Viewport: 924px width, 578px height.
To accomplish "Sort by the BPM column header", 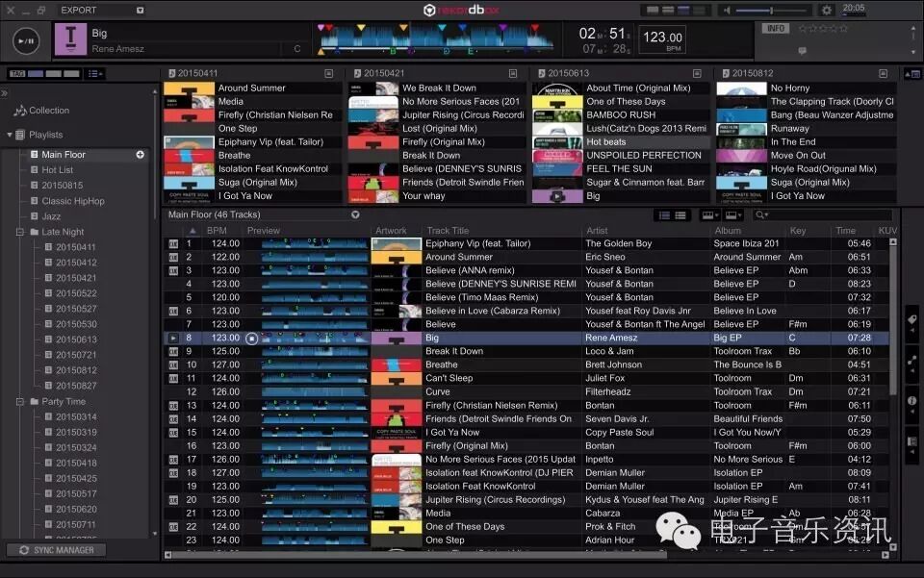I will [x=217, y=231].
